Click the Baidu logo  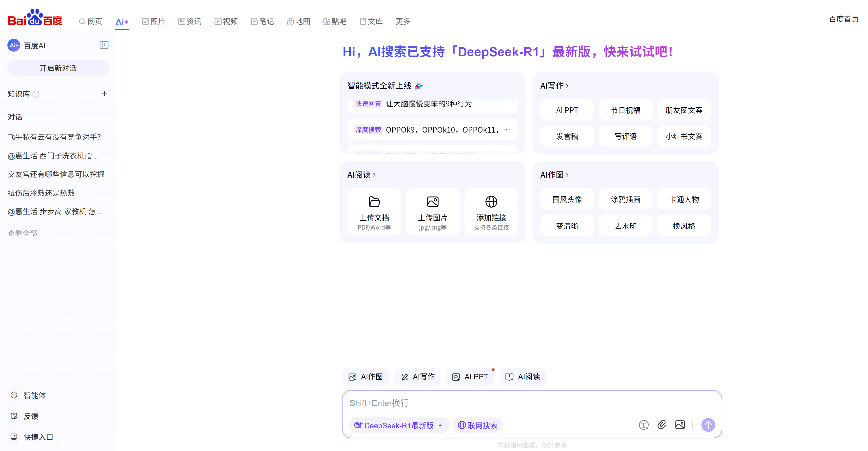35,18
